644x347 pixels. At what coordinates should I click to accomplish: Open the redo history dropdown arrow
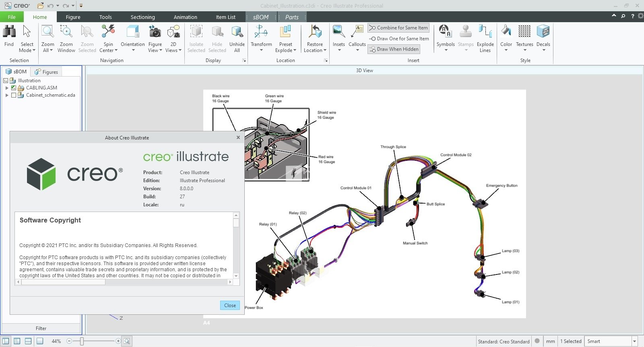tap(73, 6)
